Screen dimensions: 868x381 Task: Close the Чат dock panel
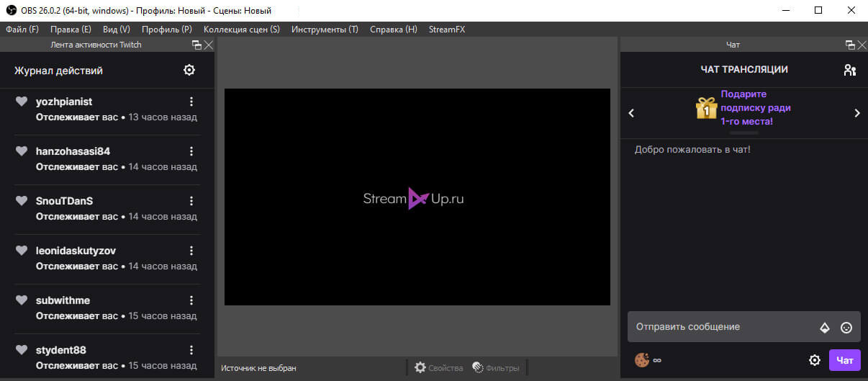(x=862, y=45)
